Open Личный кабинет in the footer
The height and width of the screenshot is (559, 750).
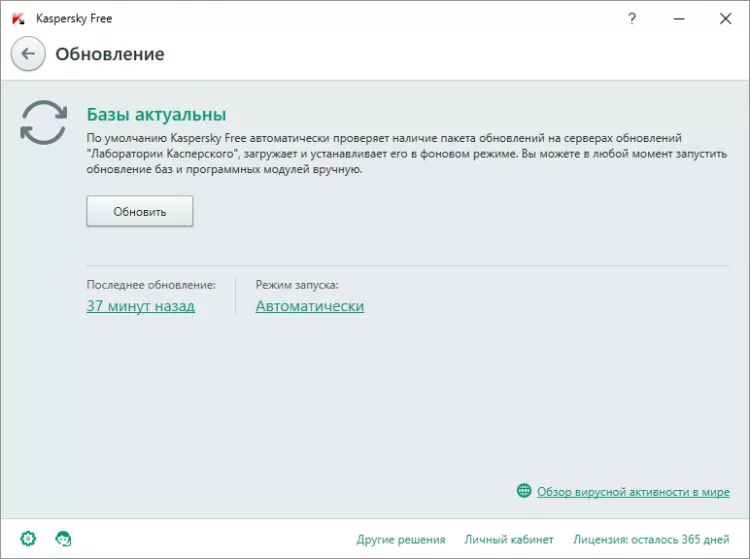tap(509, 539)
